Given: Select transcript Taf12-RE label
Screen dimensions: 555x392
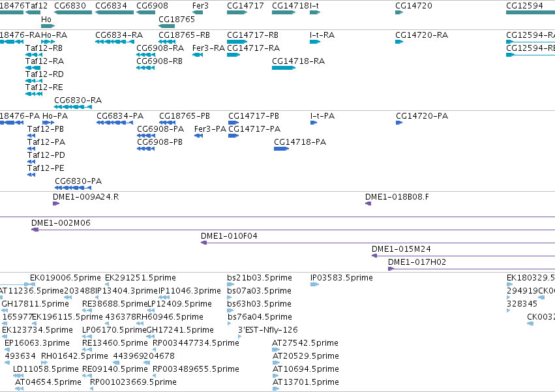Looking at the screenshot, I should [44, 87].
